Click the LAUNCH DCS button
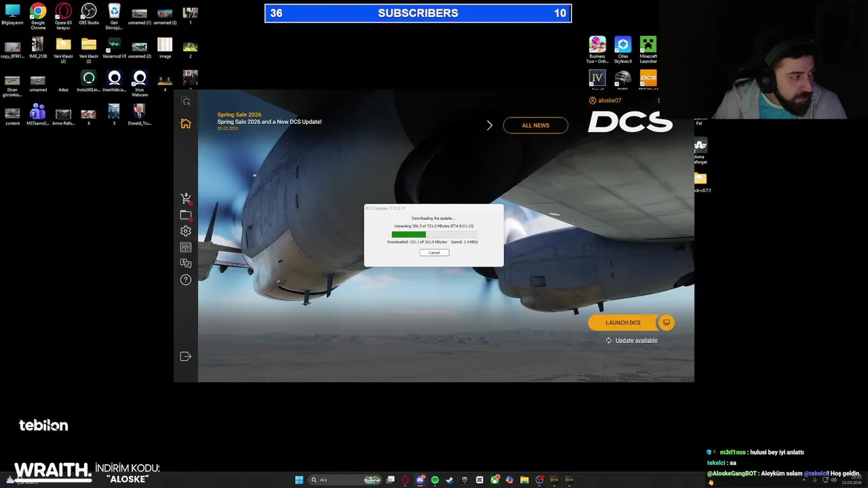This screenshot has height=488, width=868. click(623, 323)
